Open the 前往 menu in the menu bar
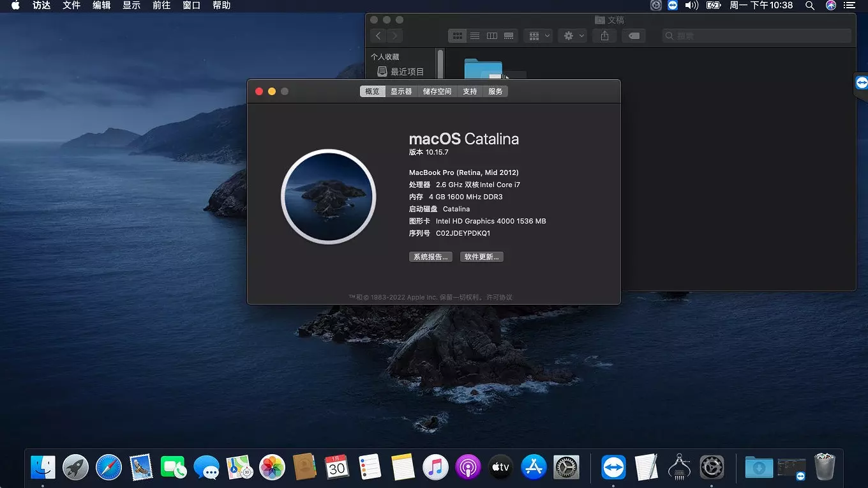 pos(161,6)
